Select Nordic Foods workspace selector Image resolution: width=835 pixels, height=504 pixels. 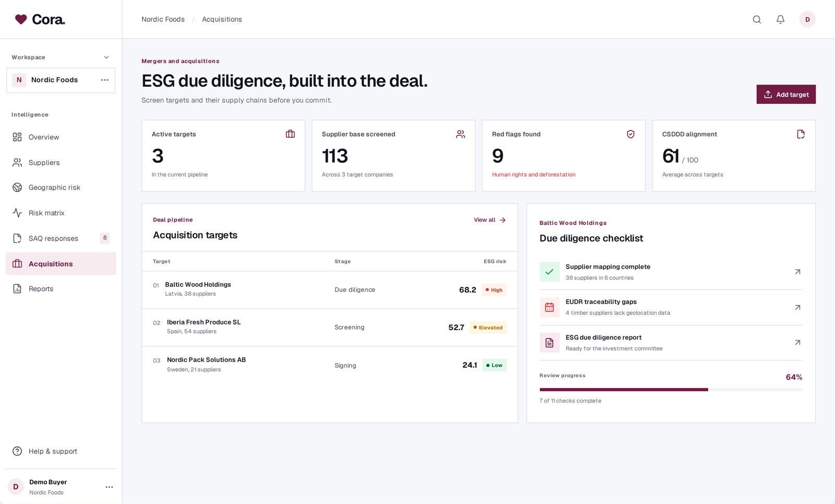tap(61, 80)
